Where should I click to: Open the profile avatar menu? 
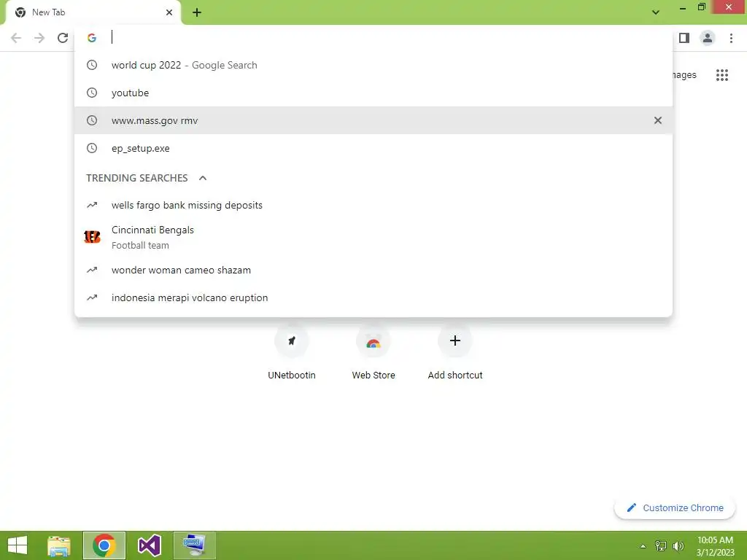tap(708, 38)
